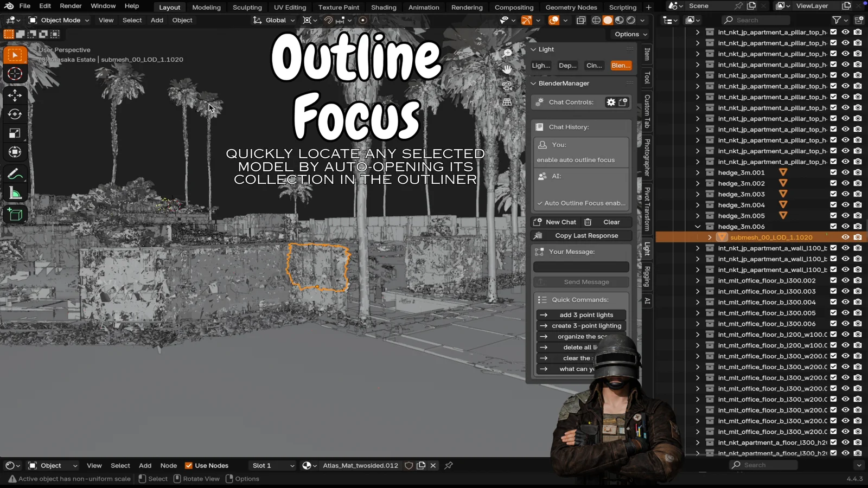This screenshot has width=868, height=488.
Task: Select the Rotate tool
Action: pyautogui.click(x=15, y=114)
